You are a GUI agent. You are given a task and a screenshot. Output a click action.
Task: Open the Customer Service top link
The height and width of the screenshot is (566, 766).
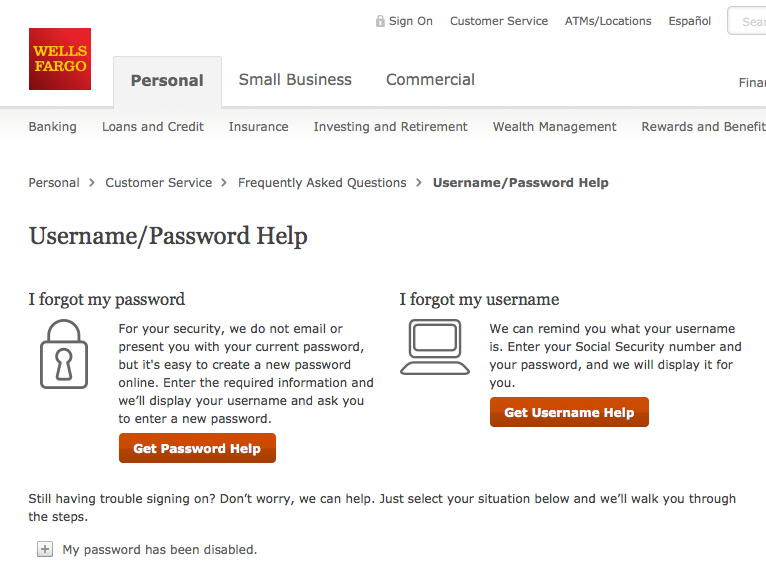coord(499,21)
